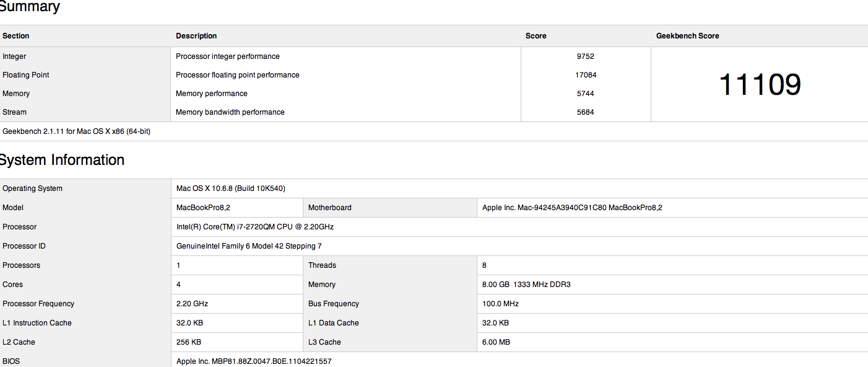Select the Geekbench 2.1.11 version text
Viewport: 868px width, 367px height.
[x=77, y=131]
